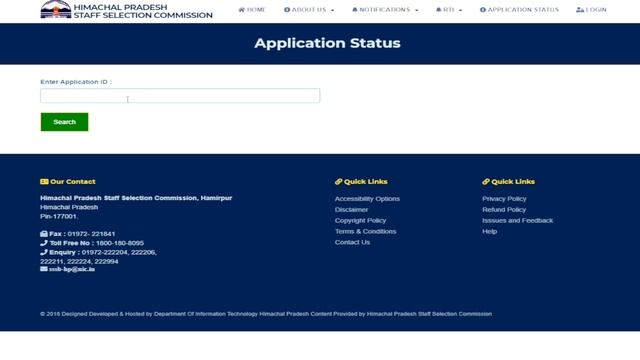Screen dimensions: 640x360
Task: Go to the Home menu item
Action: tap(252, 9)
